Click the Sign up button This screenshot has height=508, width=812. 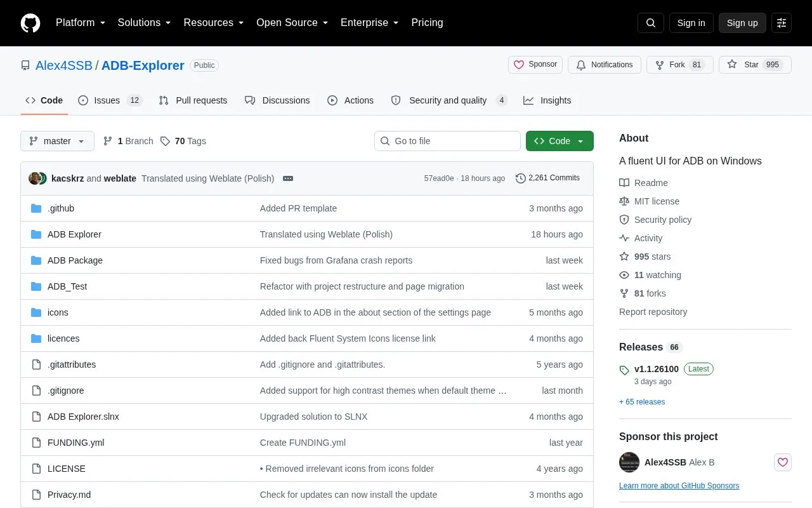(x=742, y=23)
